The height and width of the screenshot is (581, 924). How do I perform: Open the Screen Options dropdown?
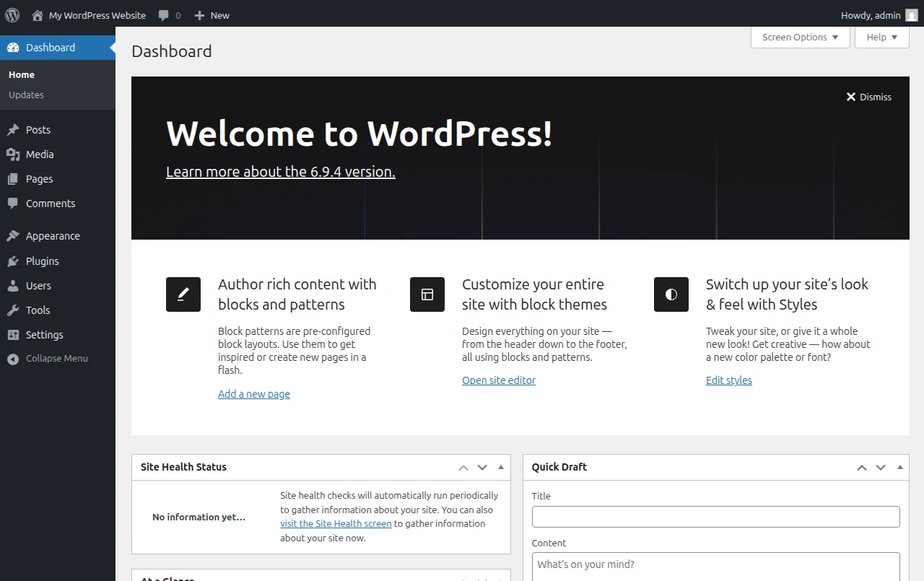point(800,37)
